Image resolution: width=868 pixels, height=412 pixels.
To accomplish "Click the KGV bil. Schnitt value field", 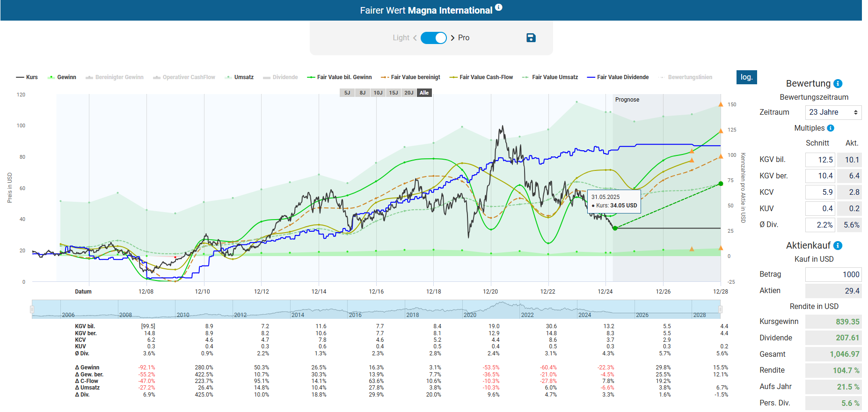I will tap(820, 160).
